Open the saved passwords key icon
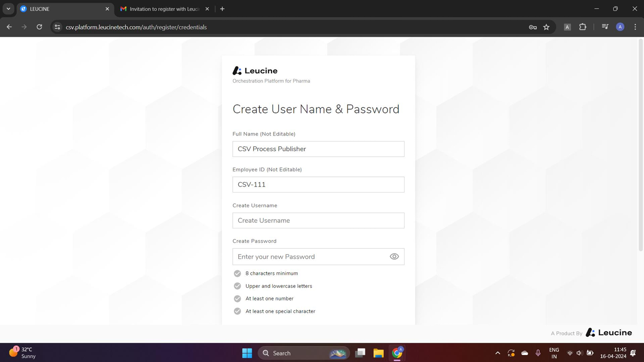 (533, 27)
